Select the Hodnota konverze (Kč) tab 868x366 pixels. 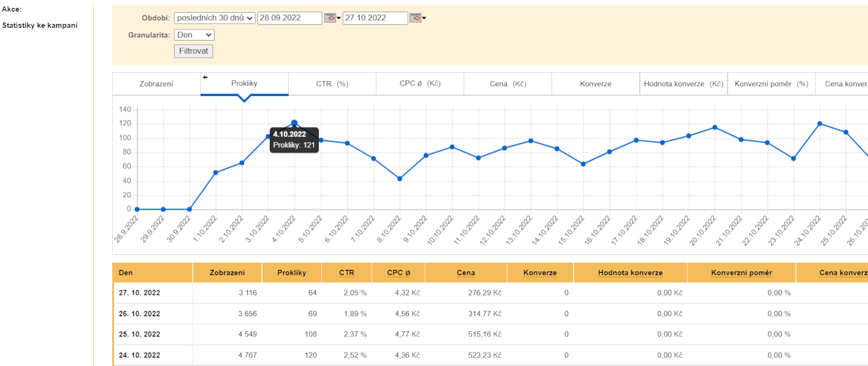coord(683,84)
